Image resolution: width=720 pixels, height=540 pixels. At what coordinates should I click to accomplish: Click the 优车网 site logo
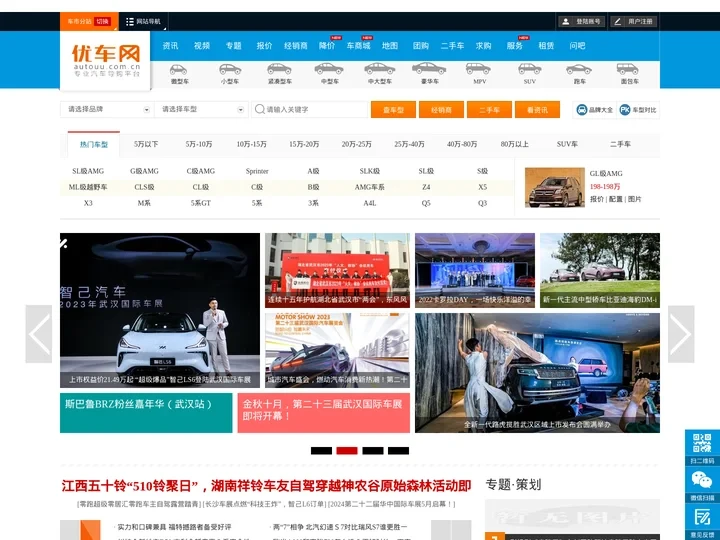click(105, 61)
